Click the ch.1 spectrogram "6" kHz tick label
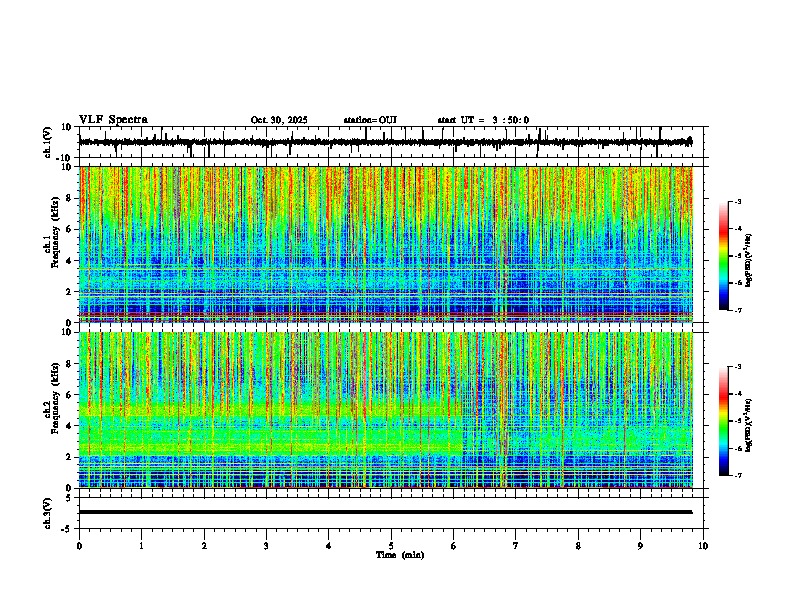Screen dimensions: 792x612 tap(70, 230)
